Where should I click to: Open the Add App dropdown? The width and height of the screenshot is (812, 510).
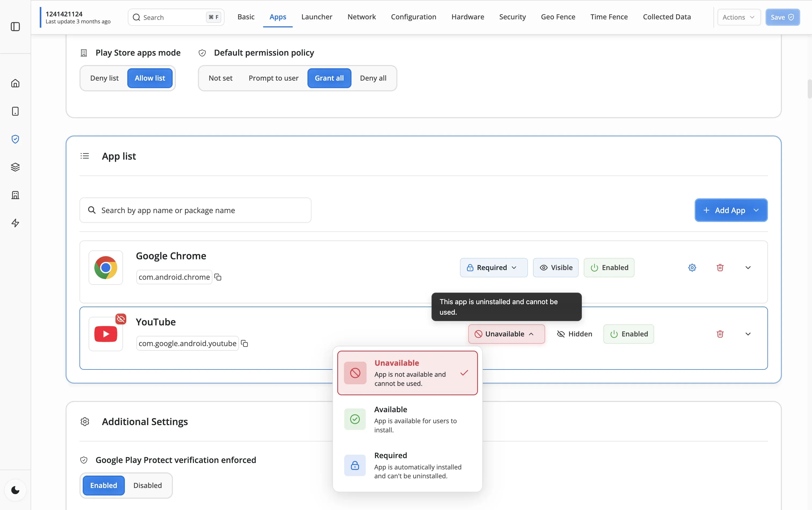click(731, 210)
